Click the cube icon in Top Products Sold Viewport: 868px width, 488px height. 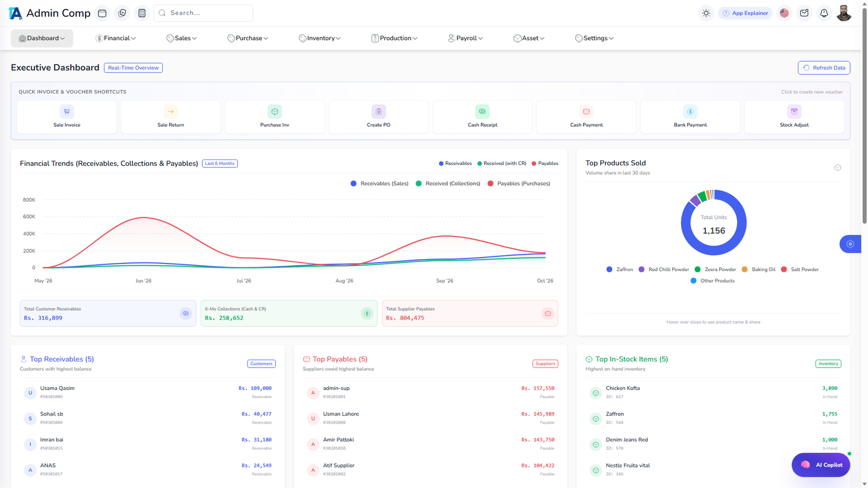coord(838,168)
